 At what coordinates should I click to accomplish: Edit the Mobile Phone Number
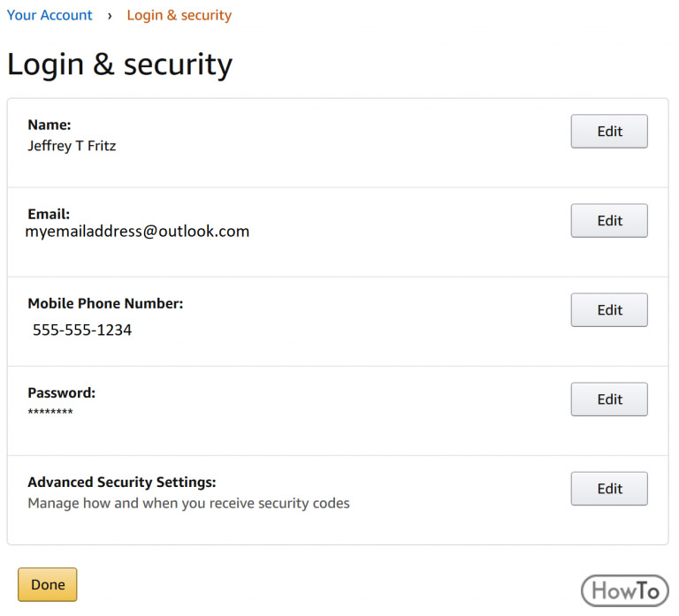(x=609, y=310)
